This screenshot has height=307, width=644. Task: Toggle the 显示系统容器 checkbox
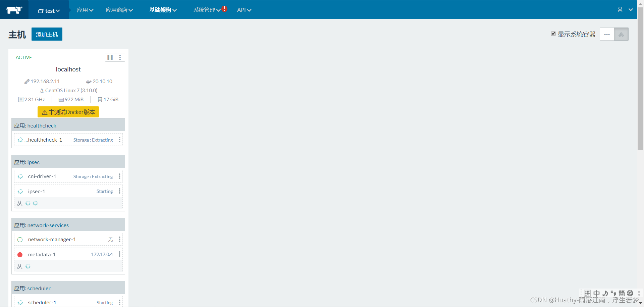[553, 34]
